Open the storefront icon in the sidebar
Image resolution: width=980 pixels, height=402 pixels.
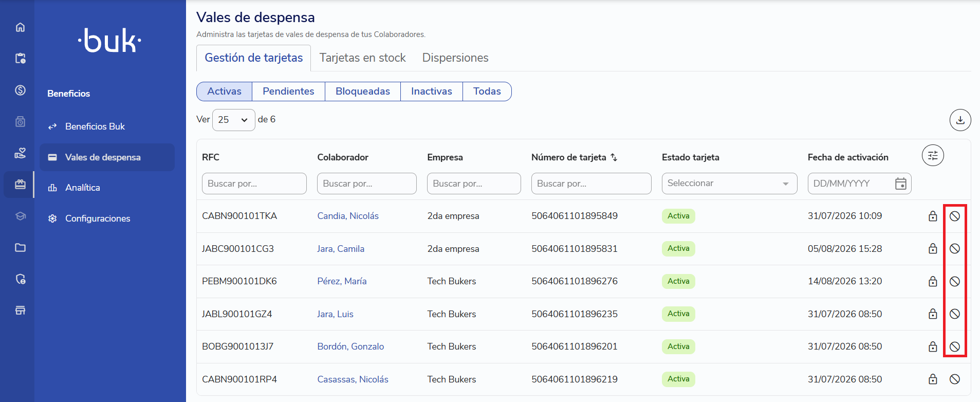coord(20,310)
